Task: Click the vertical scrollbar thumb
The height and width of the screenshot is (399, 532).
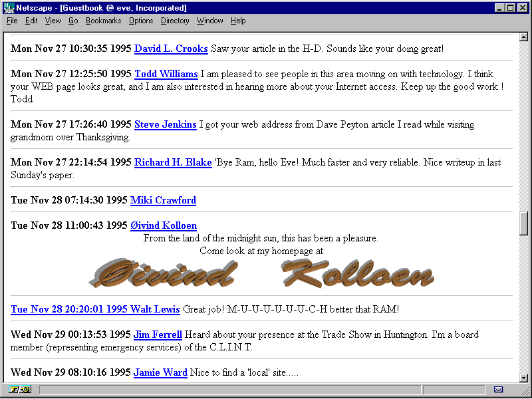Action: pos(524,223)
